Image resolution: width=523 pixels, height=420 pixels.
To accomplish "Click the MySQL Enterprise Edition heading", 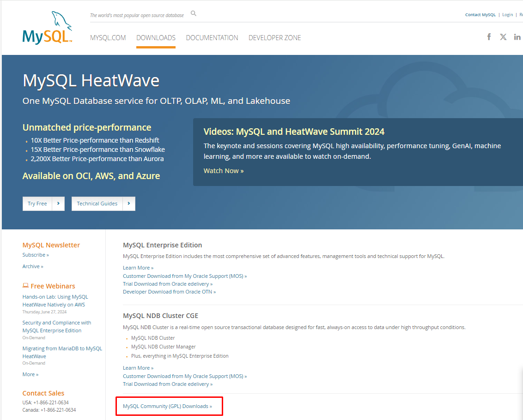I will pos(163,245).
